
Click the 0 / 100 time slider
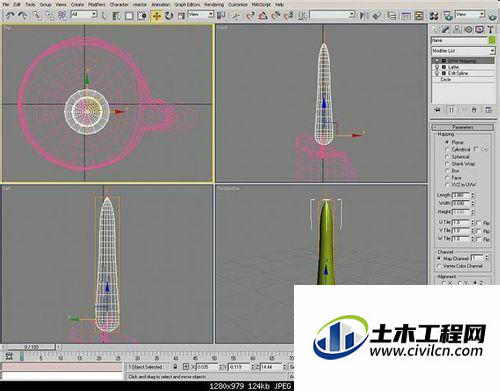click(x=31, y=347)
